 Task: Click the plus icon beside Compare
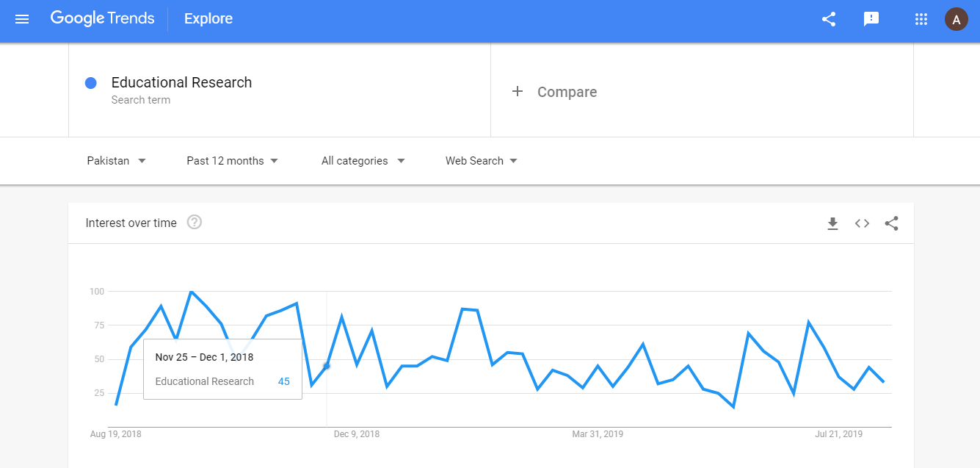pos(518,91)
